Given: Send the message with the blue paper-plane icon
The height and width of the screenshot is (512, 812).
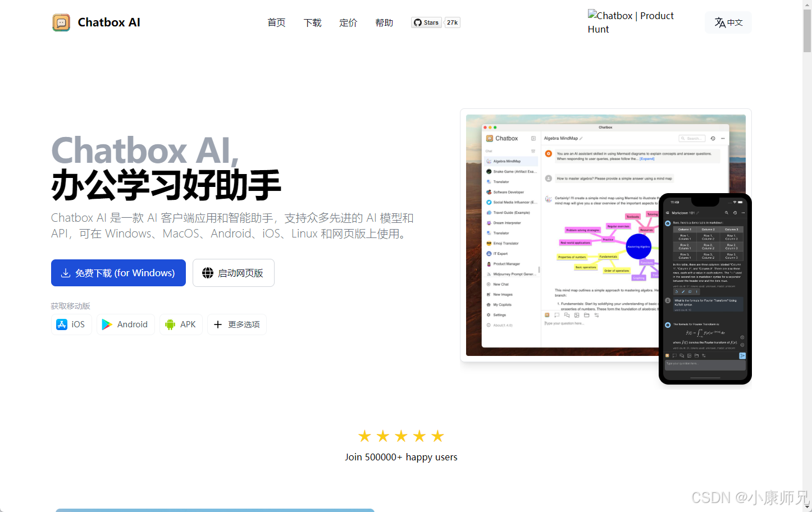Looking at the screenshot, I should [x=742, y=355].
